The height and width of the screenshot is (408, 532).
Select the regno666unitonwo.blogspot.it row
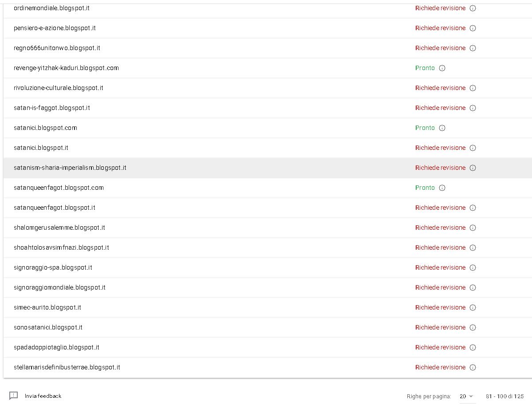pyautogui.click(x=57, y=48)
